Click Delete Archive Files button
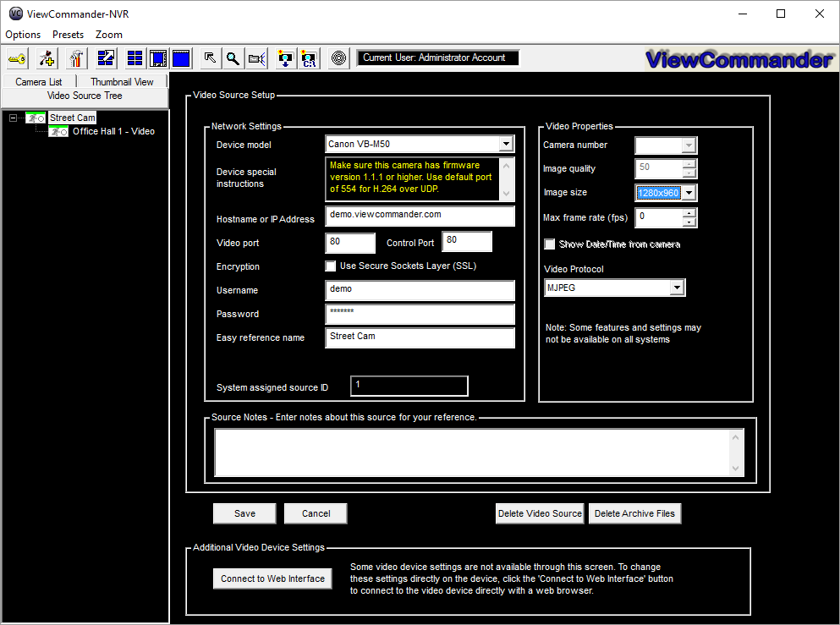 (x=634, y=513)
